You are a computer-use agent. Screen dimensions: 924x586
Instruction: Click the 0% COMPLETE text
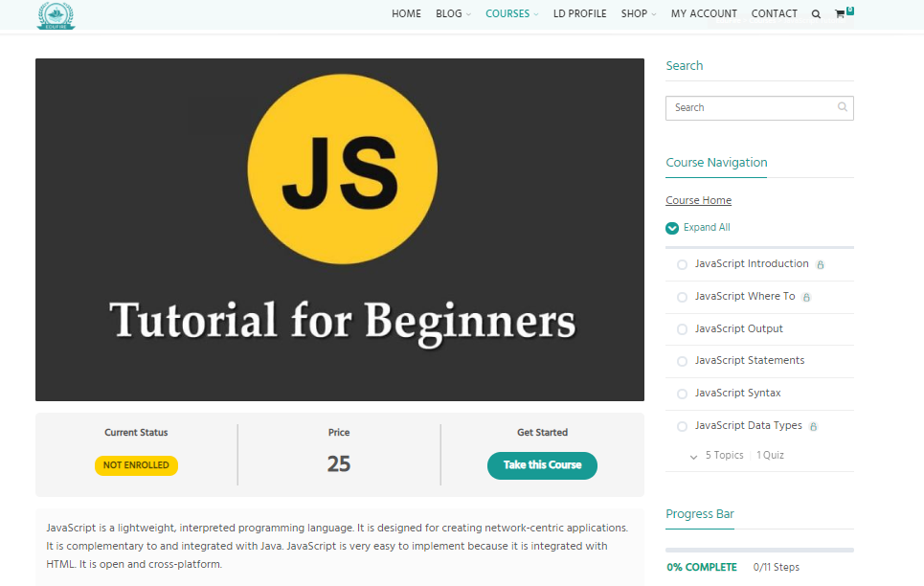point(702,567)
